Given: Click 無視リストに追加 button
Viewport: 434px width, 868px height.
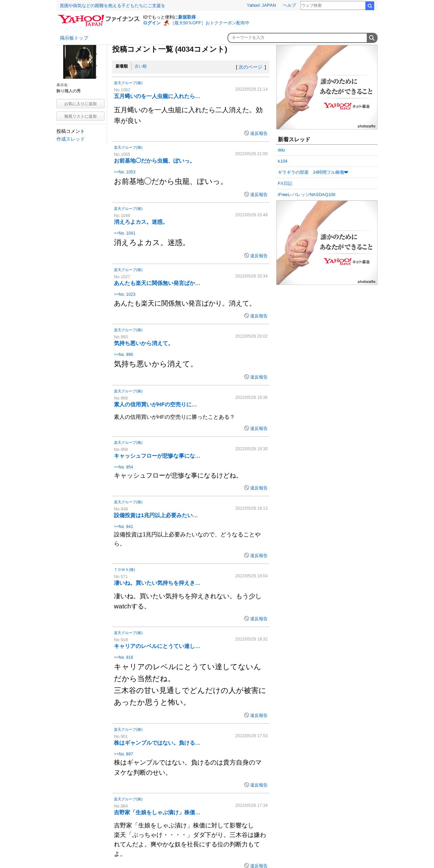Looking at the screenshot, I should tap(80, 116).
